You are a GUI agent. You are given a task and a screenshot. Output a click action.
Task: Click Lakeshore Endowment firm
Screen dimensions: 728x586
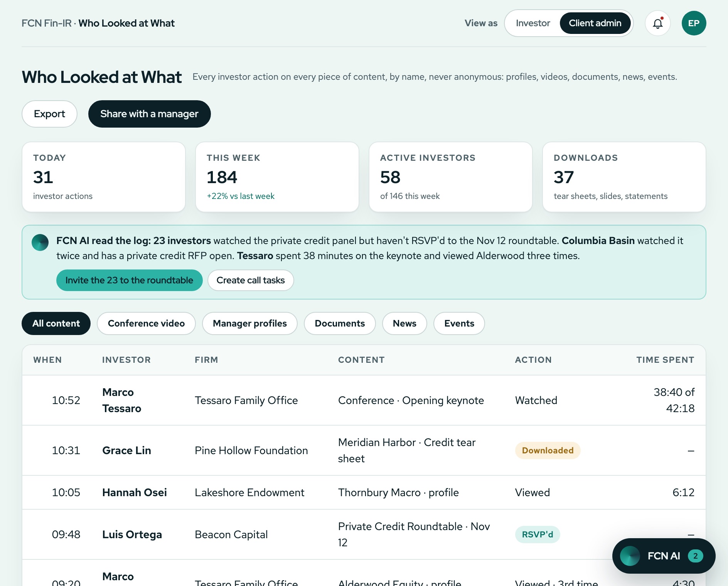point(249,492)
